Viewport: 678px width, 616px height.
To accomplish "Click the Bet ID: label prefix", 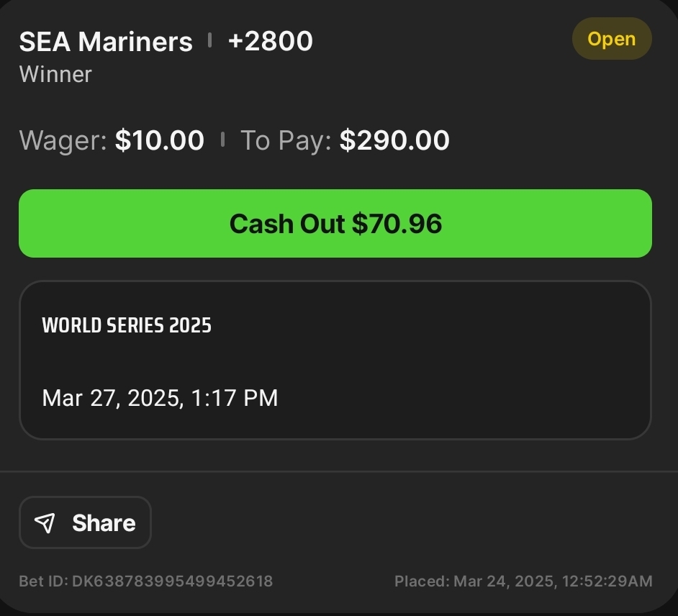I will (x=43, y=581).
